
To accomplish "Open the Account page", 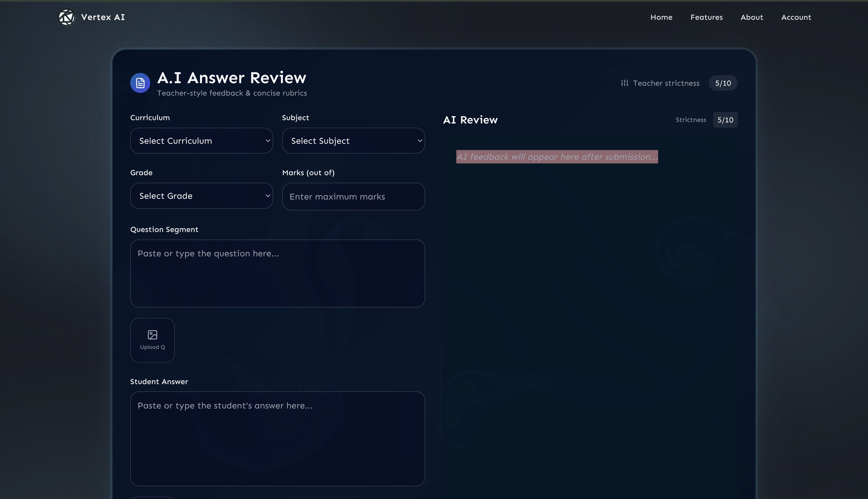I will [x=796, y=17].
